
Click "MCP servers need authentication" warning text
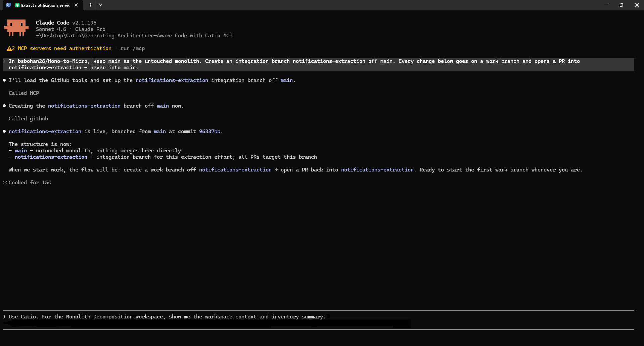click(64, 48)
